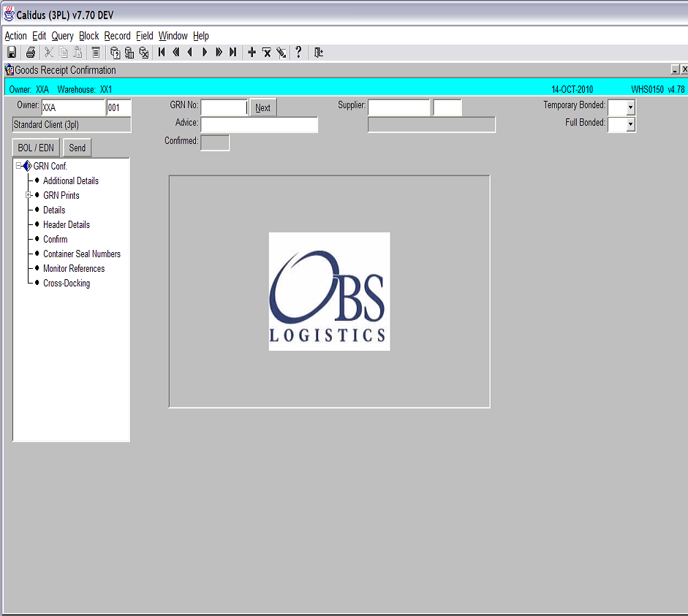Click the insert record plus icon
The height and width of the screenshot is (616, 688).
[x=252, y=53]
